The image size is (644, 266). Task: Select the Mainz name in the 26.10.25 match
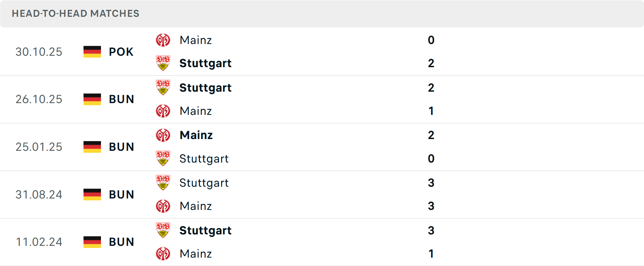(196, 111)
